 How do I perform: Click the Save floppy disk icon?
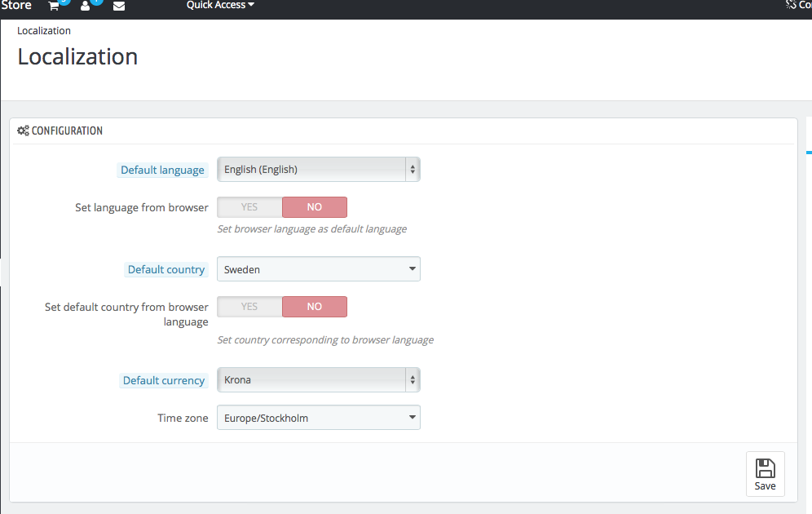(x=765, y=467)
